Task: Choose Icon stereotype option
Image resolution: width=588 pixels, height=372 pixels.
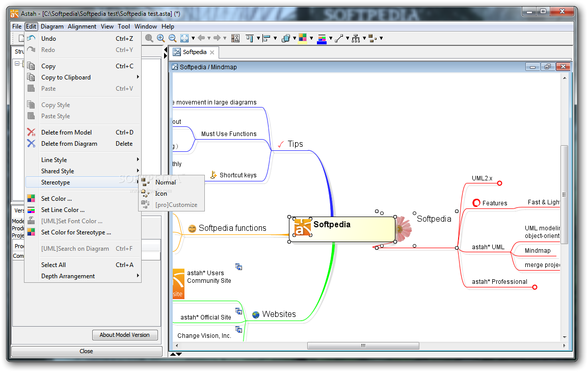Action: (172, 194)
